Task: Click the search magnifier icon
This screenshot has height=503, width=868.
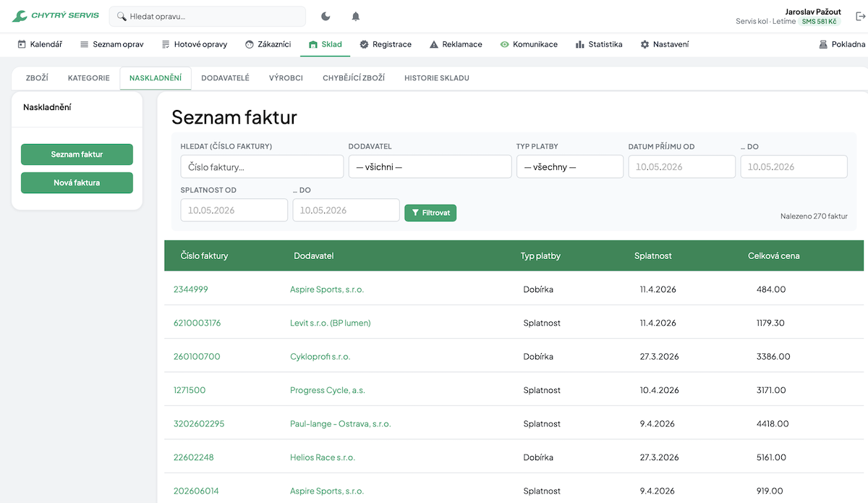Action: pyautogui.click(x=122, y=16)
